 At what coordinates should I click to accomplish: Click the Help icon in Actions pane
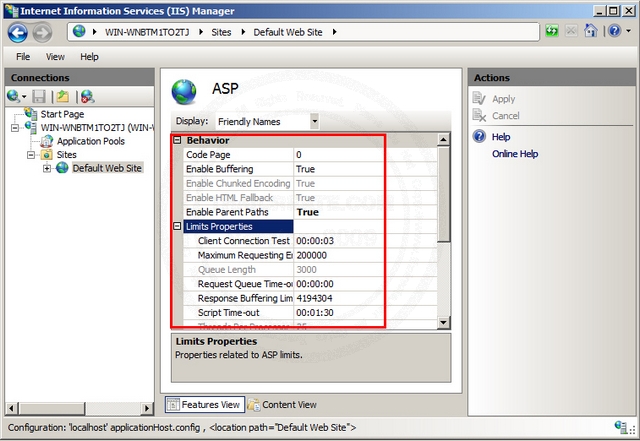479,136
